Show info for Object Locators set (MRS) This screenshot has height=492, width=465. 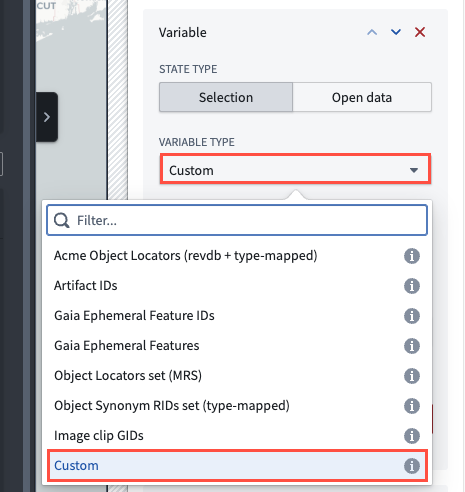tap(412, 376)
